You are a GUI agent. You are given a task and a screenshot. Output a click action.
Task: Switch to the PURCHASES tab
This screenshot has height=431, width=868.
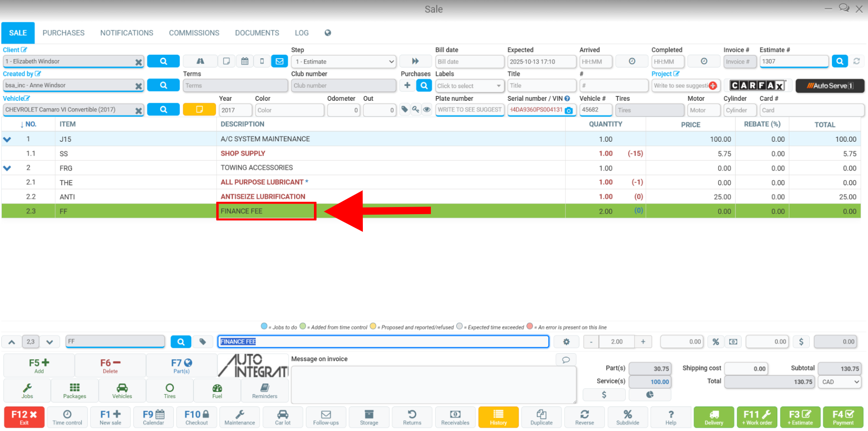[x=64, y=33]
